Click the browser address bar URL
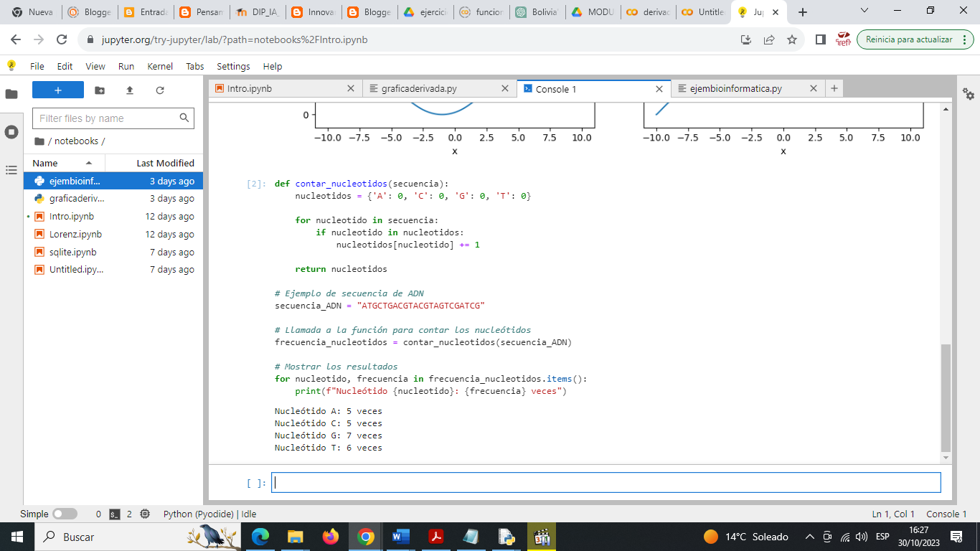The height and width of the screenshot is (551, 980). [x=235, y=39]
